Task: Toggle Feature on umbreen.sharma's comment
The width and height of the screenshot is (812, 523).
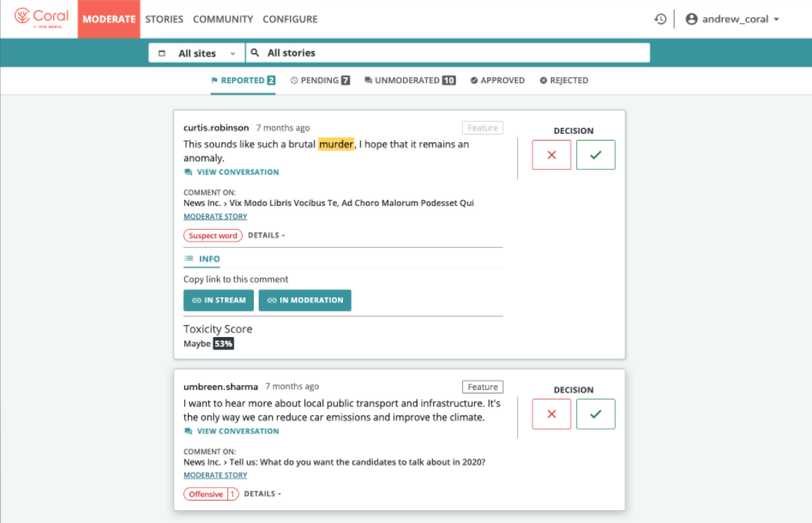Action: pyautogui.click(x=483, y=387)
